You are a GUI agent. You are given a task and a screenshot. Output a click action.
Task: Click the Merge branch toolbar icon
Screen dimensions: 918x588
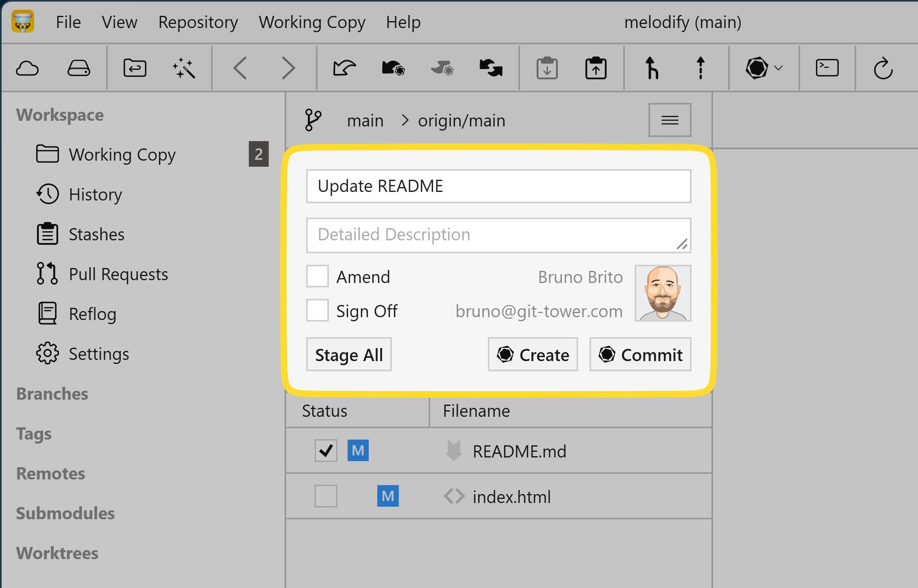coord(652,68)
